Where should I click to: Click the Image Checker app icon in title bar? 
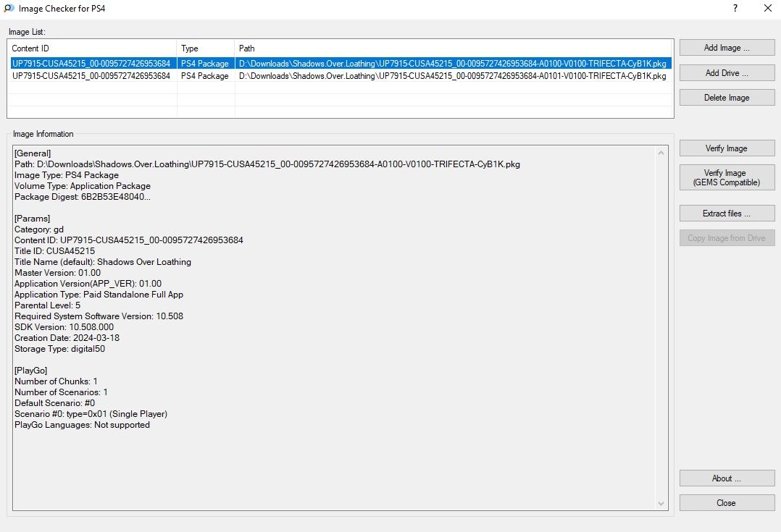coord(9,9)
